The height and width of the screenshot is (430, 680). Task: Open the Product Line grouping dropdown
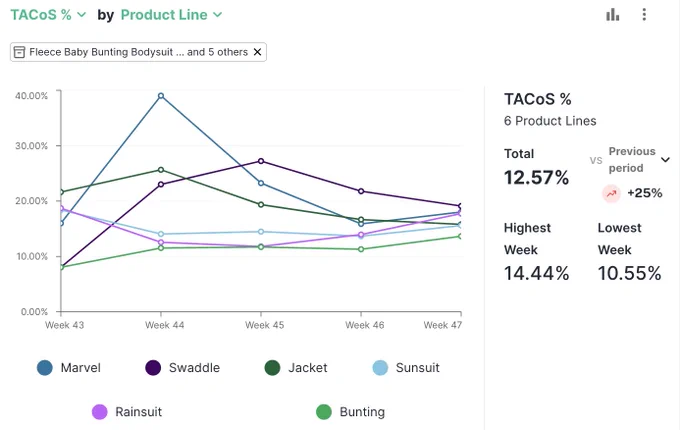click(171, 15)
